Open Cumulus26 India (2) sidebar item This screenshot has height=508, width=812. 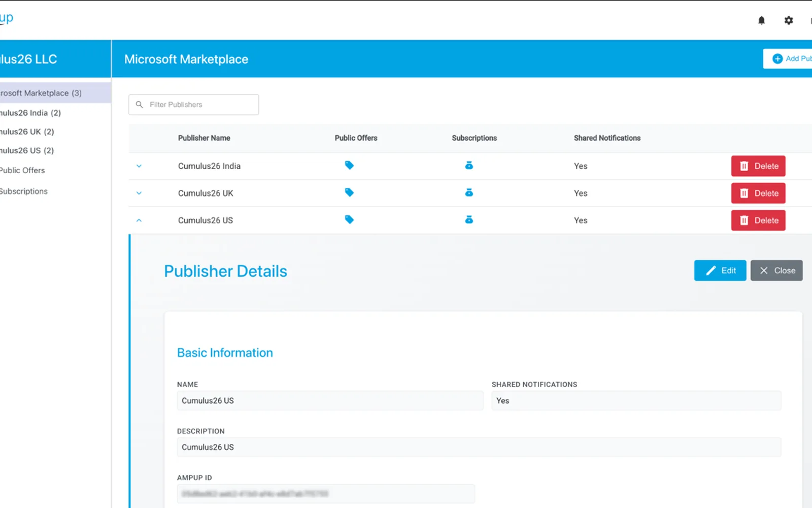pos(30,113)
